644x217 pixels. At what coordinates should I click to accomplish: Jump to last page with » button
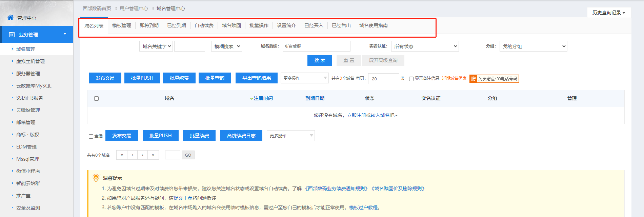(153, 155)
